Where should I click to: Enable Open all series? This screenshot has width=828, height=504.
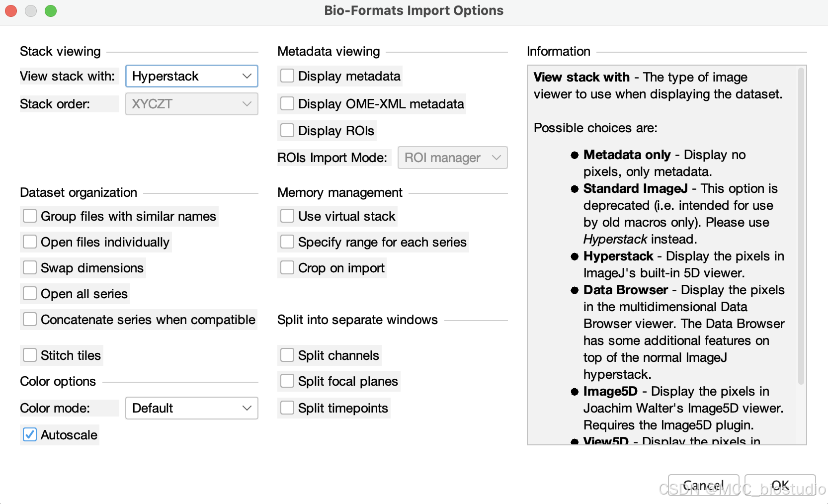[x=30, y=294]
